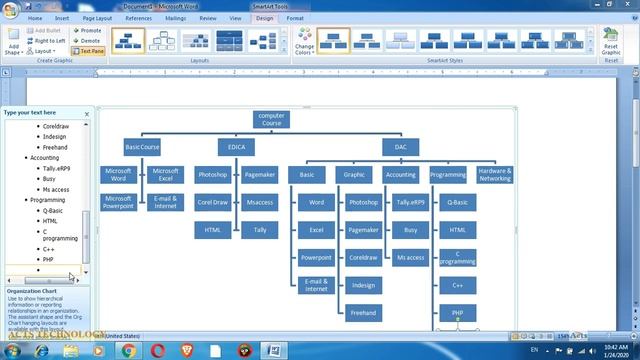Select the fourth SmartArt style thumbnail

tap(434, 41)
